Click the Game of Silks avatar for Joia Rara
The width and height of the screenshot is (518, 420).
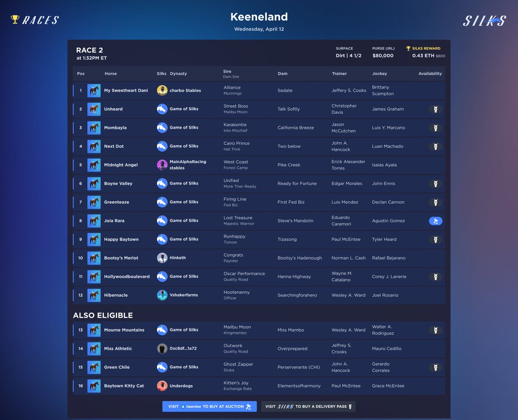[x=162, y=221]
